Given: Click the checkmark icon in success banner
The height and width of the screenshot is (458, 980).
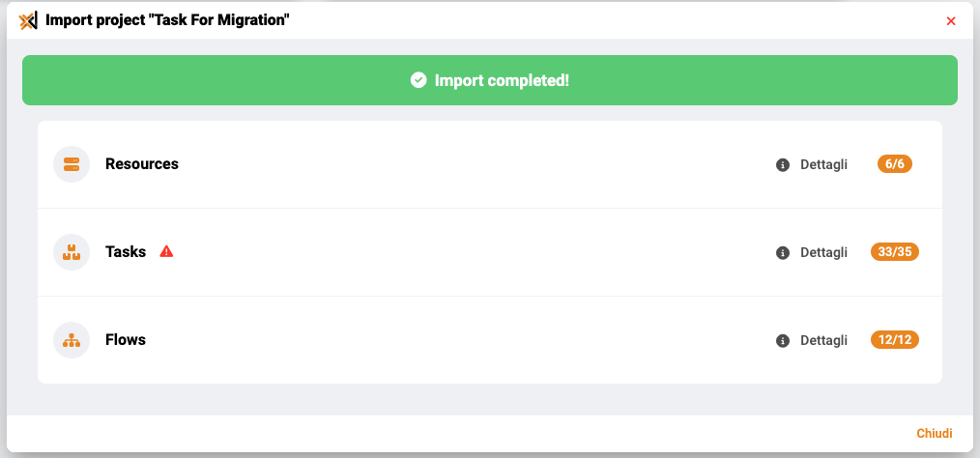Looking at the screenshot, I should [x=418, y=80].
